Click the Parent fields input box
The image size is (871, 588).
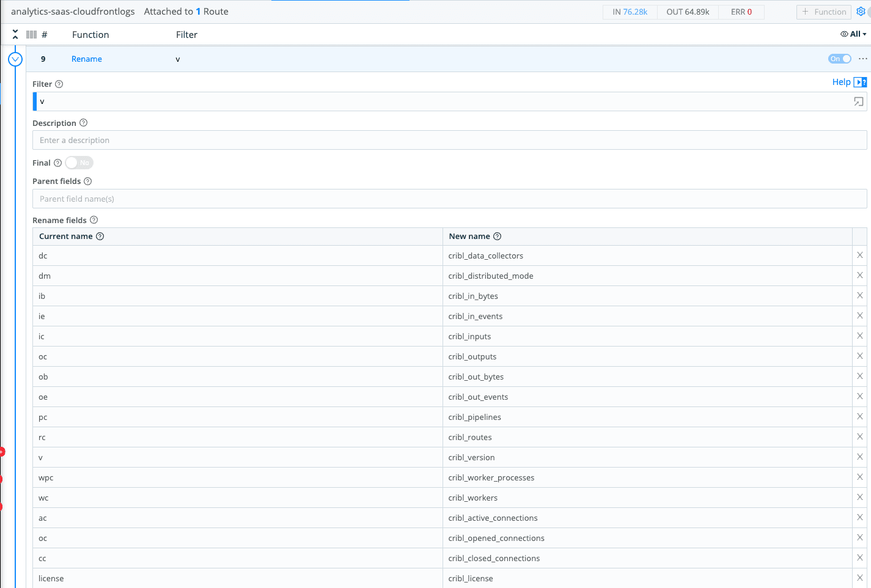(x=449, y=199)
